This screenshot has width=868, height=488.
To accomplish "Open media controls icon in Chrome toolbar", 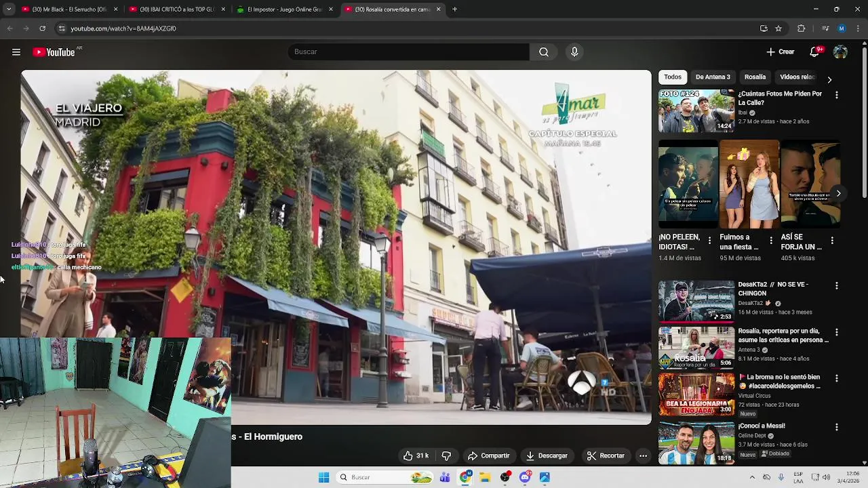I will [825, 28].
